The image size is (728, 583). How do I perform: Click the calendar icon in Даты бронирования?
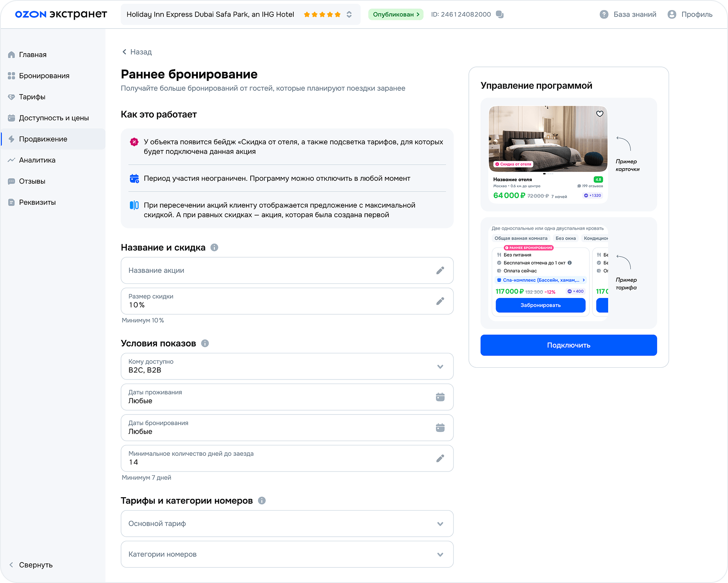click(x=440, y=428)
